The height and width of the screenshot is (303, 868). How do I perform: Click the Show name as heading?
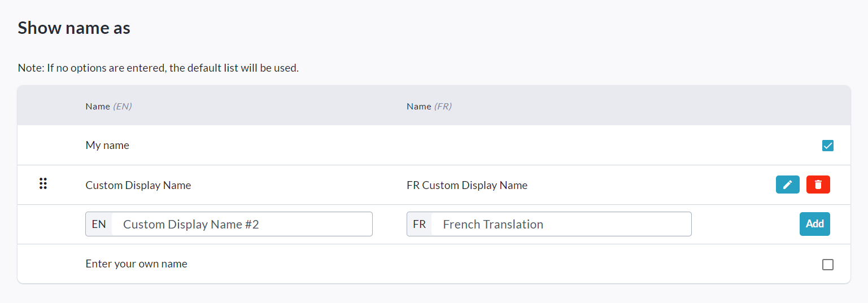74,28
